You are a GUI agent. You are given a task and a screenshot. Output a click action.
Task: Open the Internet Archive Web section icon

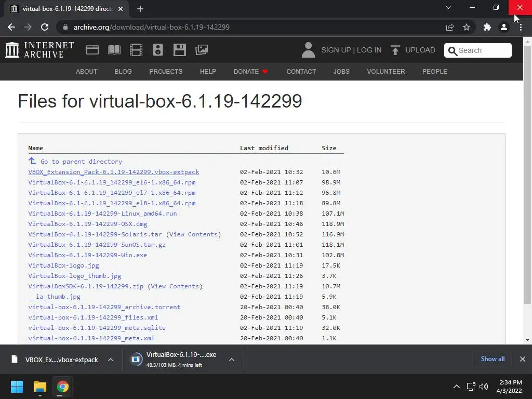pos(92,50)
